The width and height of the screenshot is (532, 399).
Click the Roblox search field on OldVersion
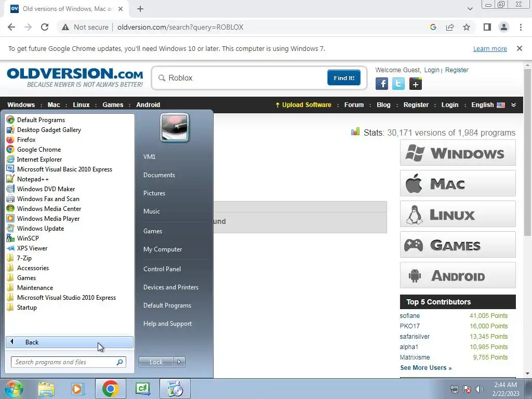(x=241, y=78)
